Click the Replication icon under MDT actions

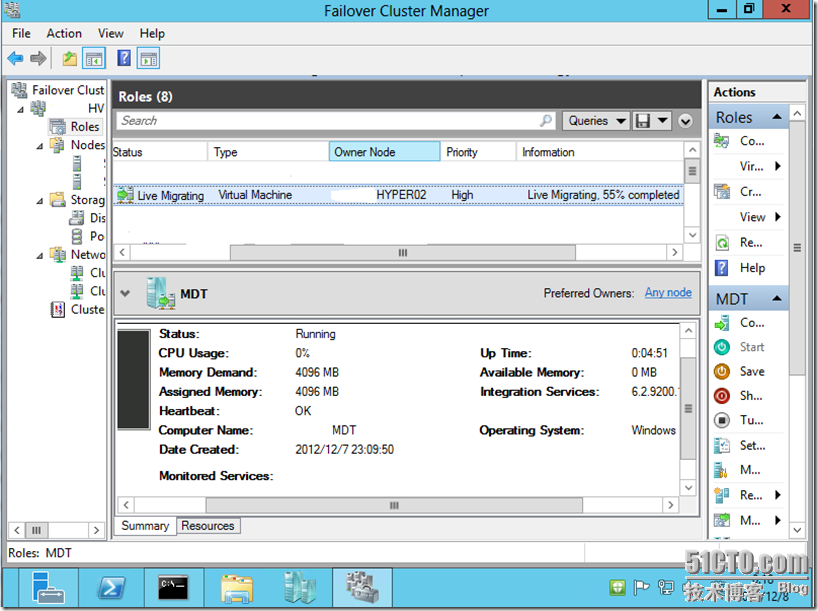coord(721,495)
